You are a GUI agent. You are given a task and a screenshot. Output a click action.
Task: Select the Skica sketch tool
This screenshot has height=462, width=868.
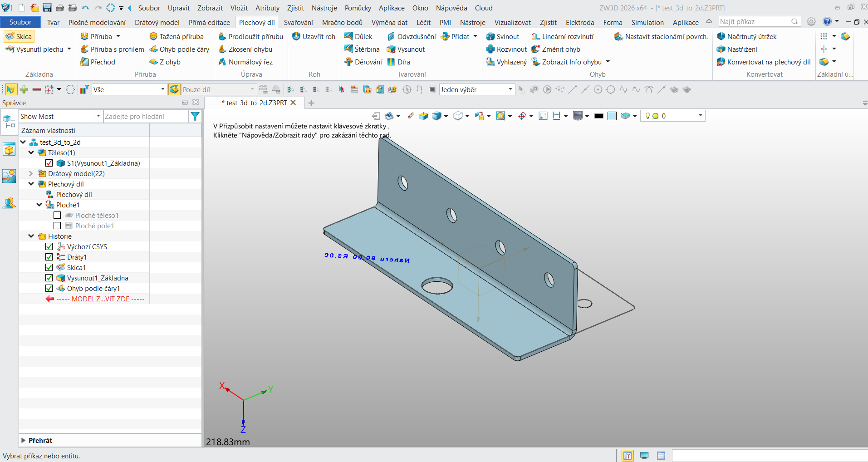(x=19, y=36)
